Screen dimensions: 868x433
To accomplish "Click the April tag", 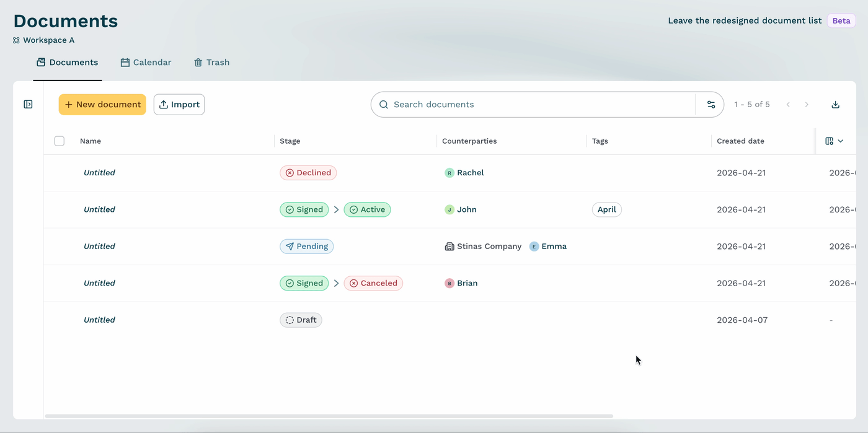I will [607, 209].
